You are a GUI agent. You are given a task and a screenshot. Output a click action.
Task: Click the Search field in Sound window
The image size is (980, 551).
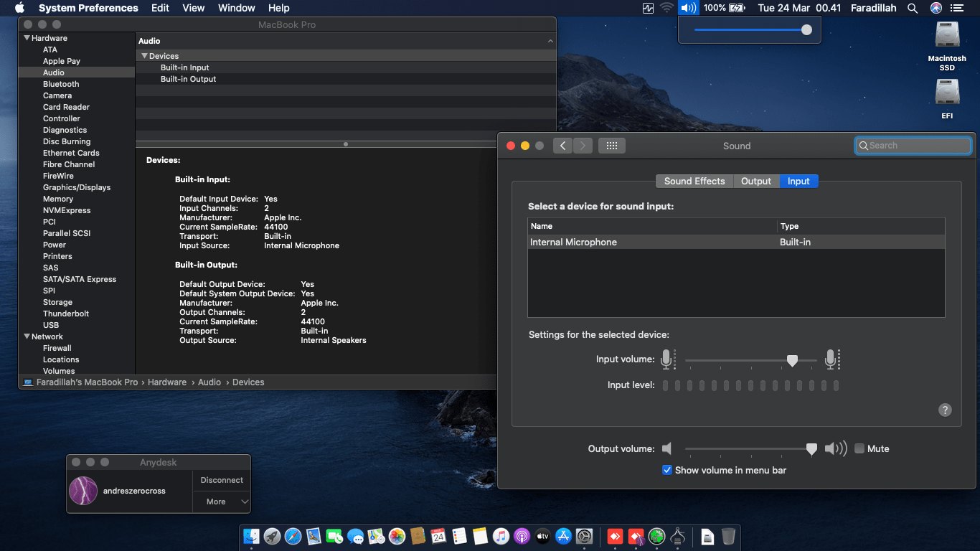pos(913,146)
